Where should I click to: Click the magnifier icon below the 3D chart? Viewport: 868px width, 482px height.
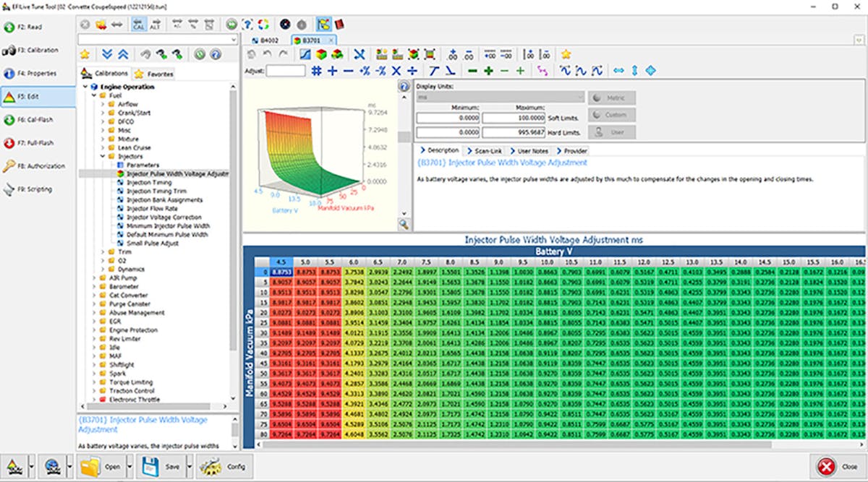click(404, 225)
